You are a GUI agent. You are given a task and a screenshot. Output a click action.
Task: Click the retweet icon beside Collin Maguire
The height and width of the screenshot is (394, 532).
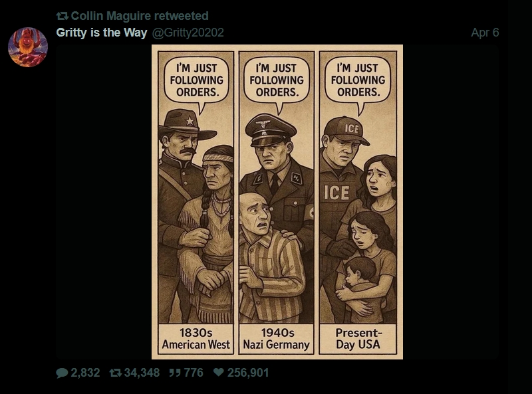[62, 16]
